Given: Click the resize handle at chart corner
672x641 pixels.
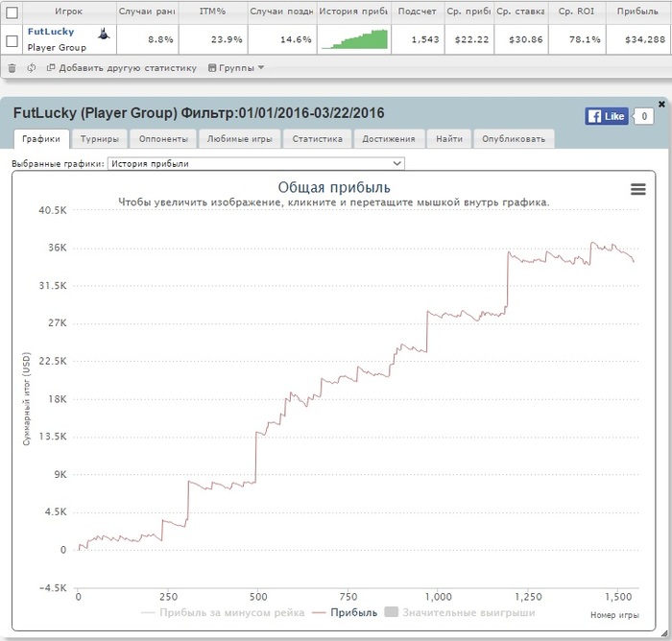Looking at the screenshot, I should (663, 633).
